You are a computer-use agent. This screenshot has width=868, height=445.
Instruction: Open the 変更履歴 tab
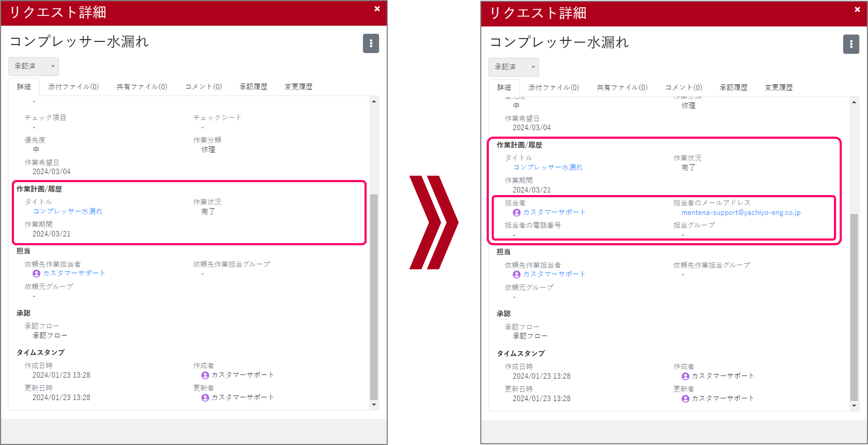click(x=299, y=86)
